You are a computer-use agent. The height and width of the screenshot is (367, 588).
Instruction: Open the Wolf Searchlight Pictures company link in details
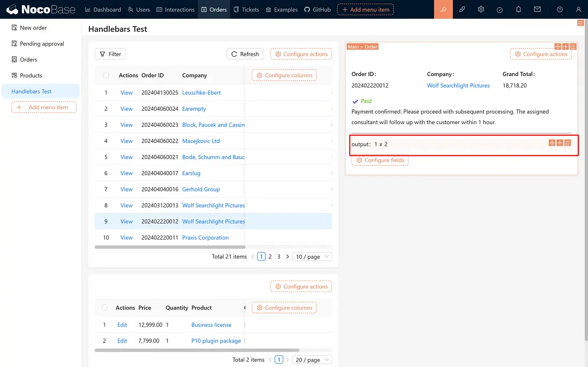[458, 86]
